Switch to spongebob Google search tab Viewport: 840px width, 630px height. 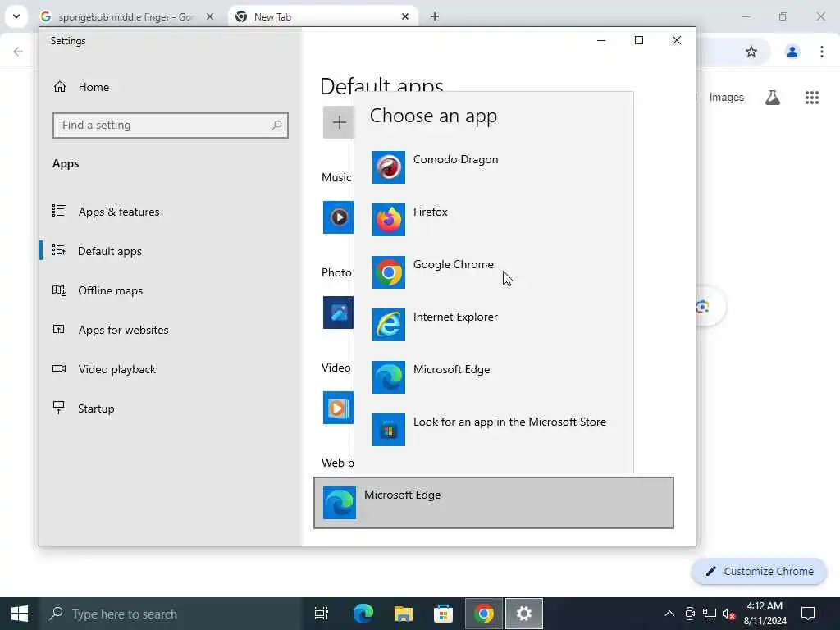click(x=126, y=16)
